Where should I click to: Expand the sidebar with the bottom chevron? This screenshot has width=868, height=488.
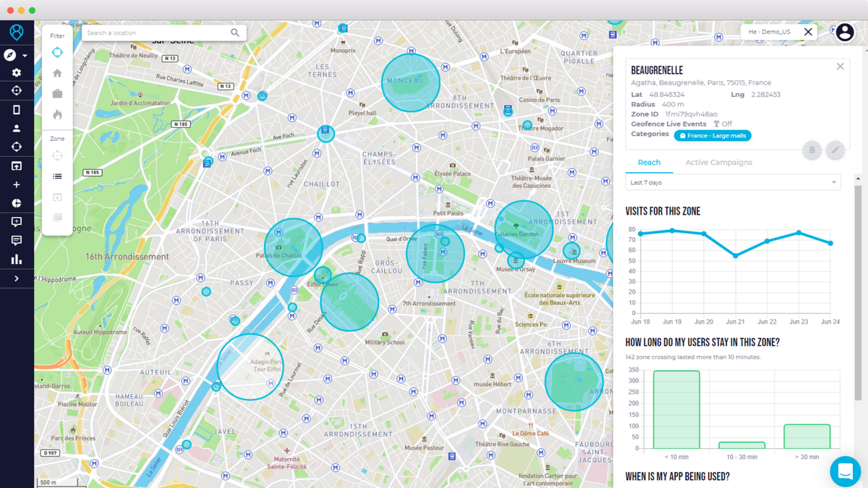click(x=17, y=278)
